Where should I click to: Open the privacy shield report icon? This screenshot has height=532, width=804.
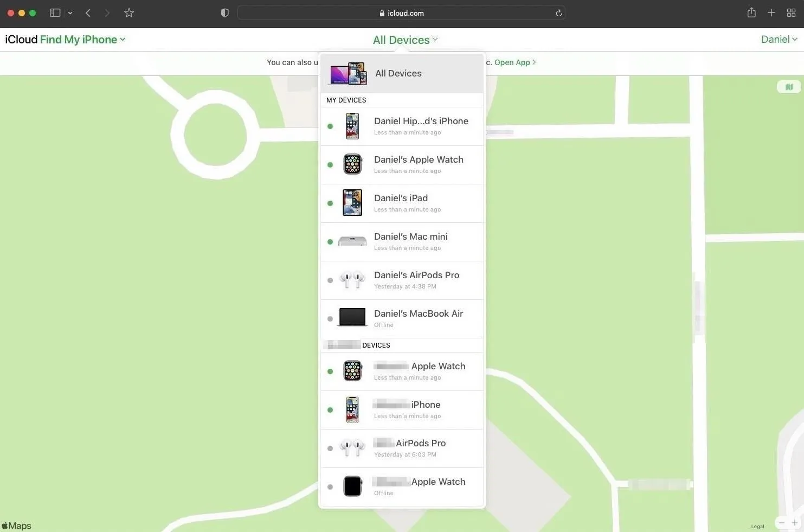[x=225, y=12]
